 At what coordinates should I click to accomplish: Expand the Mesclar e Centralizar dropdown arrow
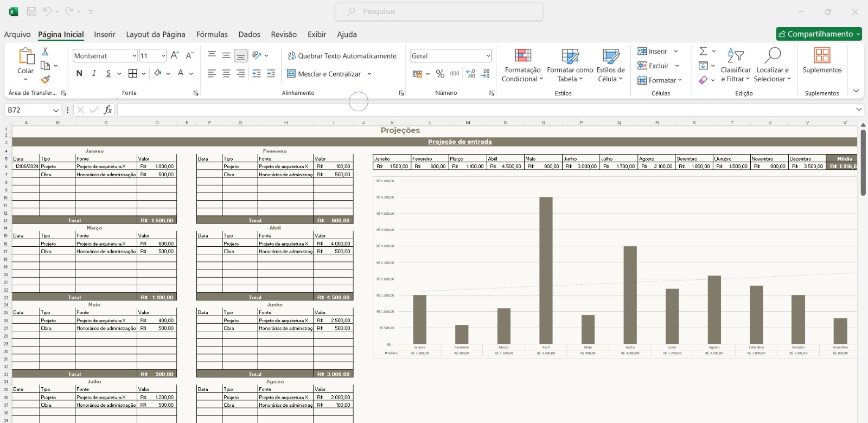369,74
